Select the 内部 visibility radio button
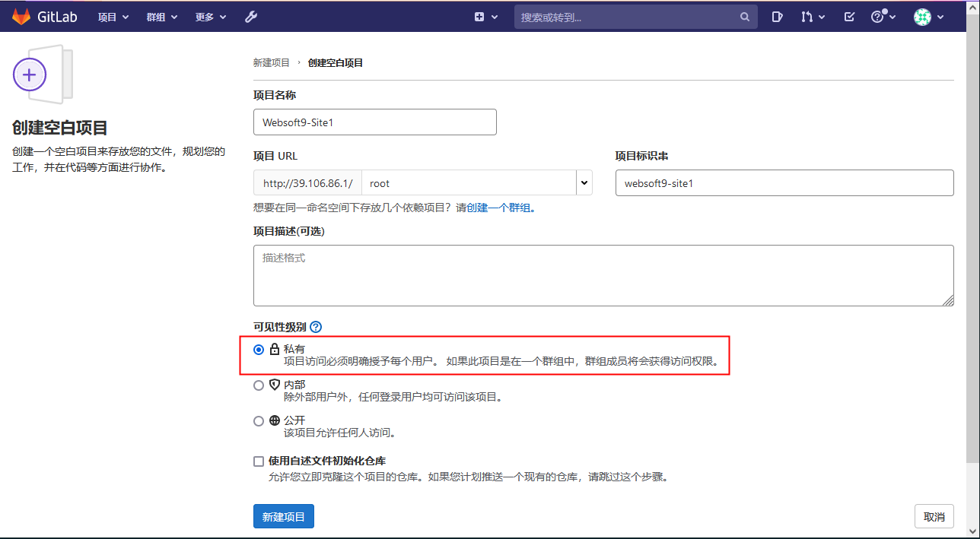This screenshot has height=539, width=980. (x=259, y=385)
